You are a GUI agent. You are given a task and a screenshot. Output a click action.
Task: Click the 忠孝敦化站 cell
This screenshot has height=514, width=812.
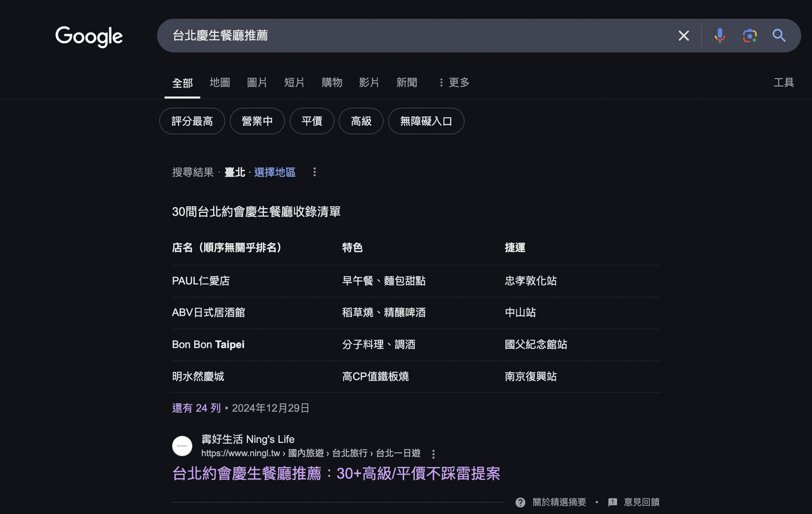point(531,281)
